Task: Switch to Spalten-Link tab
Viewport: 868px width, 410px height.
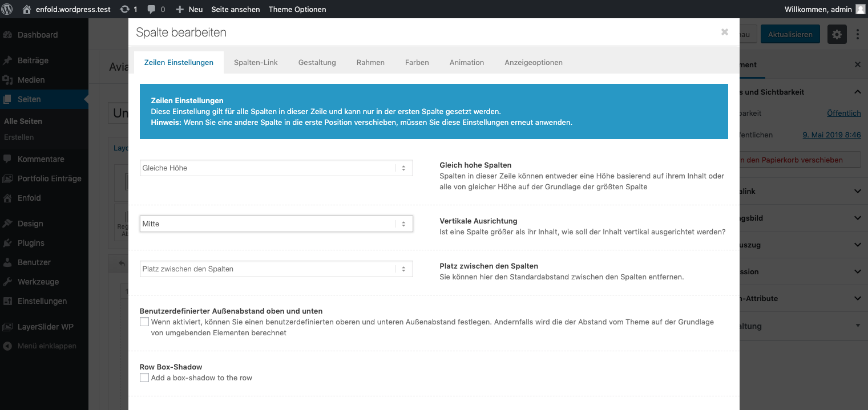Action: [256, 63]
